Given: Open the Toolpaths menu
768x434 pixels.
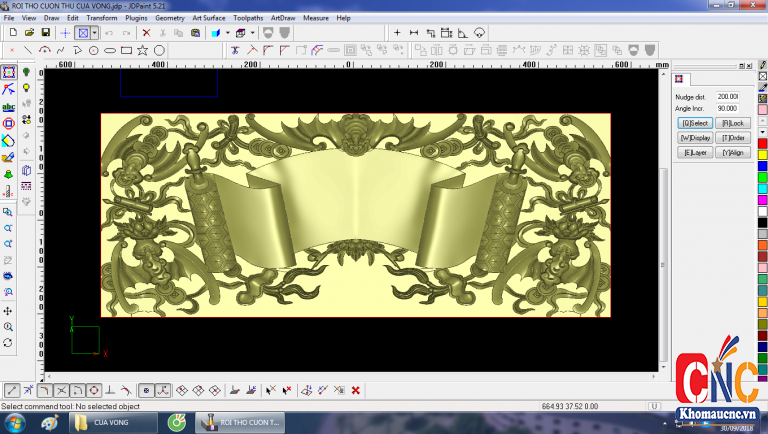Looking at the screenshot, I should pos(248,18).
